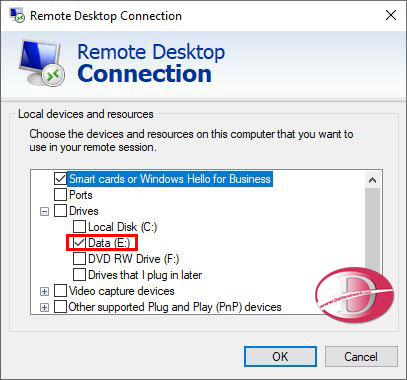The width and height of the screenshot is (407, 380).
Task: Click the OK button
Action: pyautogui.click(x=280, y=357)
